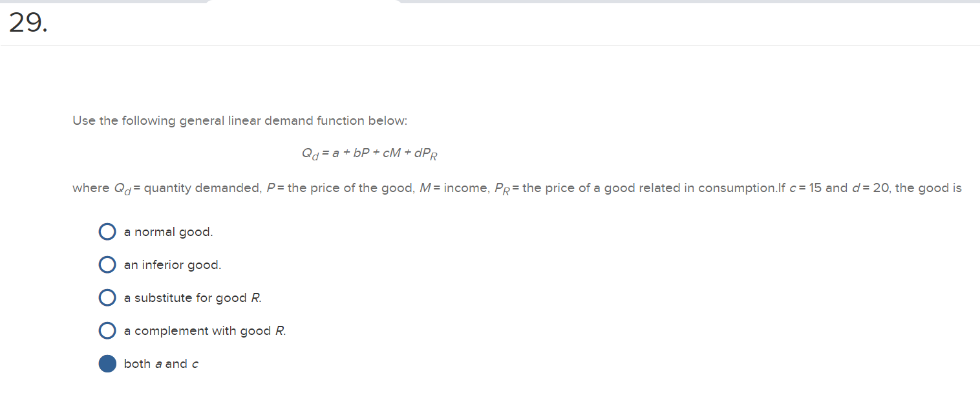980x419 pixels.
Task: Select the 'a normal good.' radio button
Action: pos(107,231)
